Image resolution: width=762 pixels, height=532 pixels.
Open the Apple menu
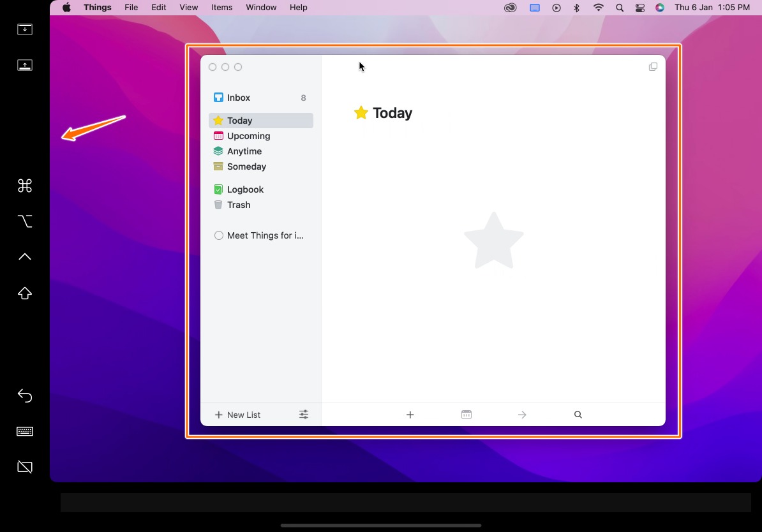click(x=66, y=7)
